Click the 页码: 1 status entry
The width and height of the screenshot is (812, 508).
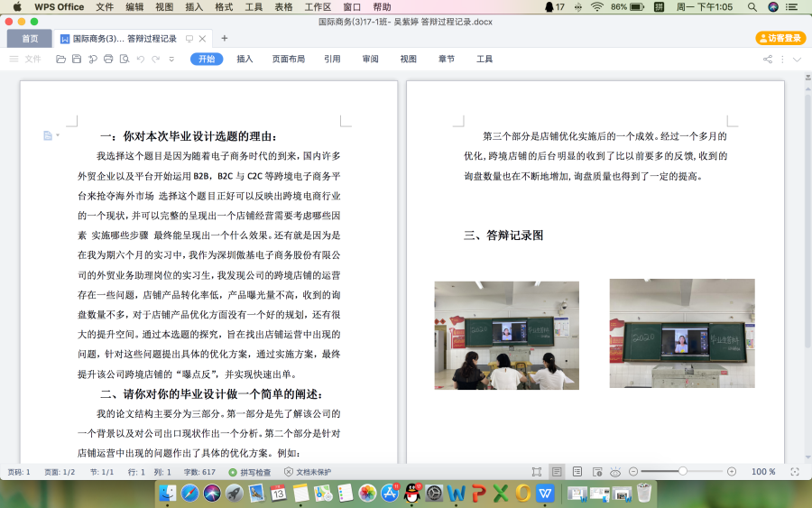click(19, 472)
